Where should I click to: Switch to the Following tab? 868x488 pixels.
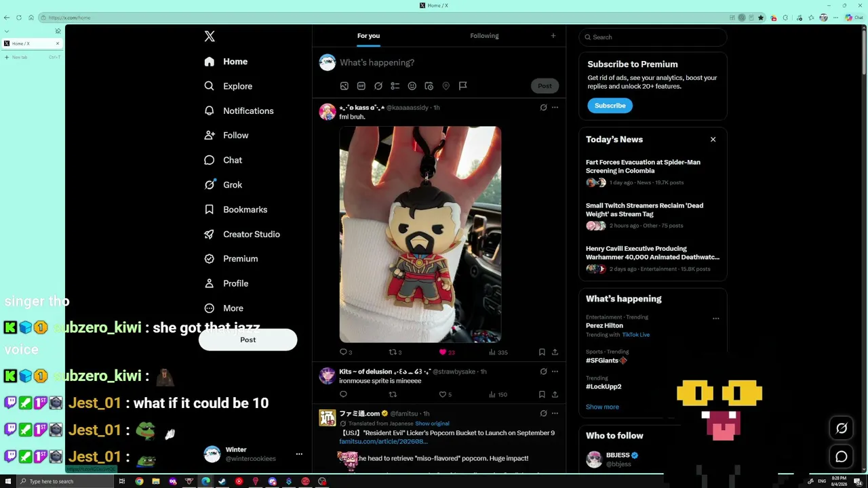(x=484, y=36)
